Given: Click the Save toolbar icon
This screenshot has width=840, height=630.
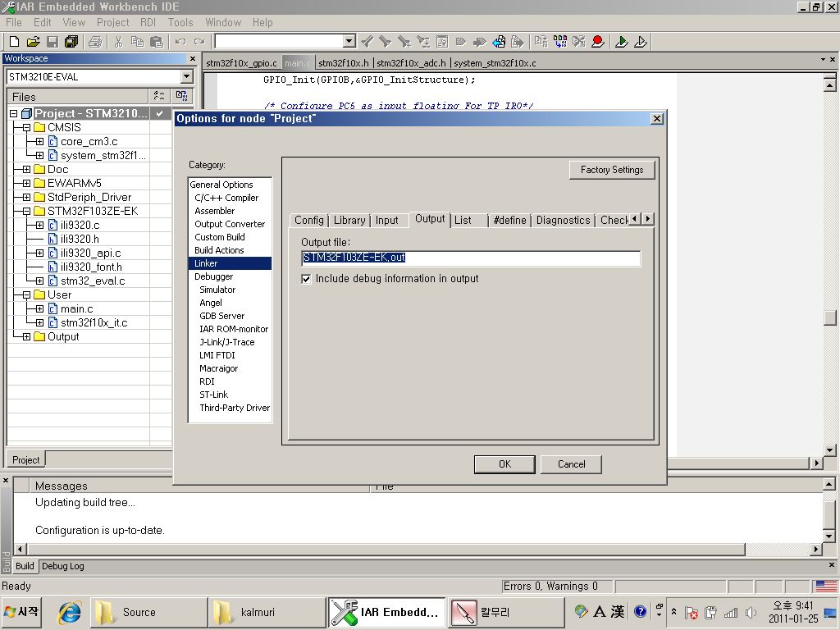Looking at the screenshot, I should pos(52,41).
